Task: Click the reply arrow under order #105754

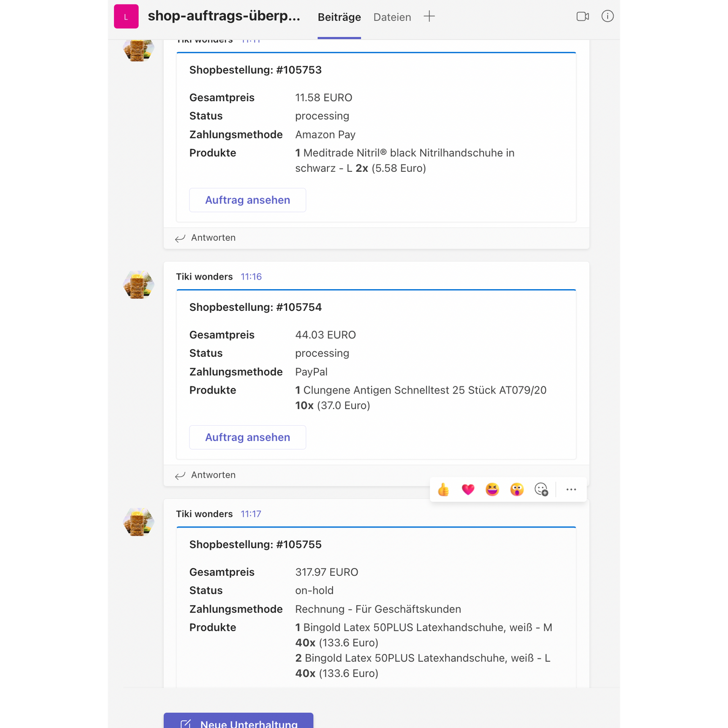Action: (x=180, y=475)
